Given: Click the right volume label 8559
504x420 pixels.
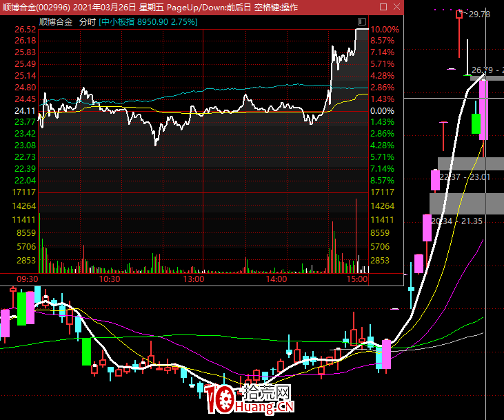Looking at the screenshot, I should point(380,233).
